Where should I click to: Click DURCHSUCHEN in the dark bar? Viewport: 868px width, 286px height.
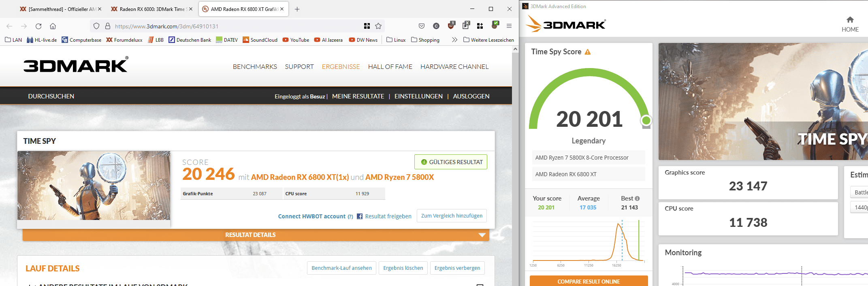(51, 96)
